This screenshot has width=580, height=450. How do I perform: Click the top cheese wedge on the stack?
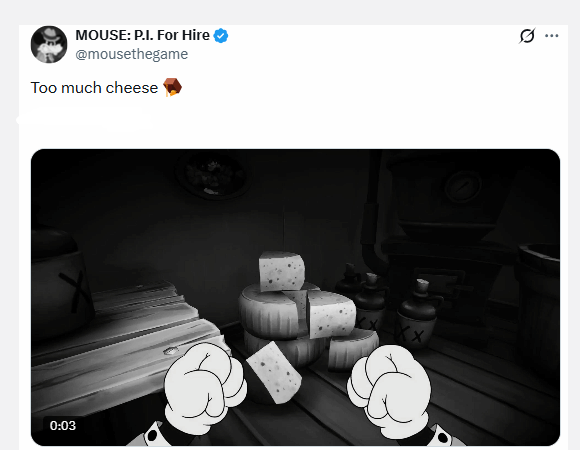coord(281,271)
